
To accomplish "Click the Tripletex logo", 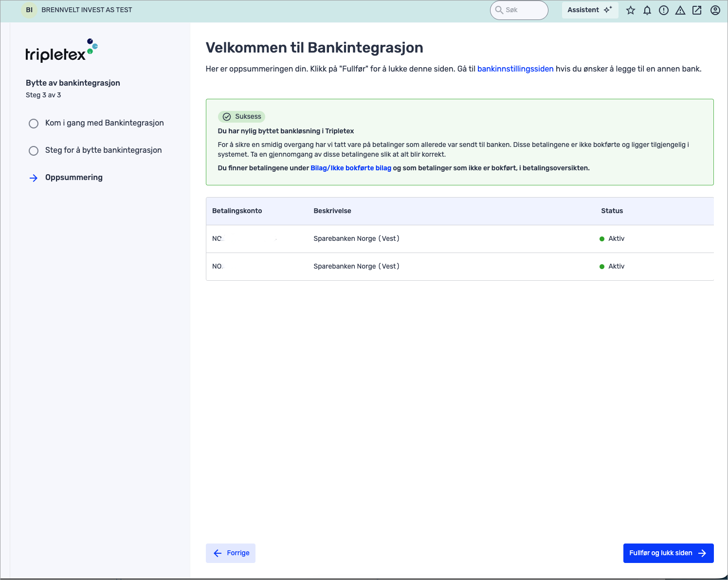I will point(61,50).
